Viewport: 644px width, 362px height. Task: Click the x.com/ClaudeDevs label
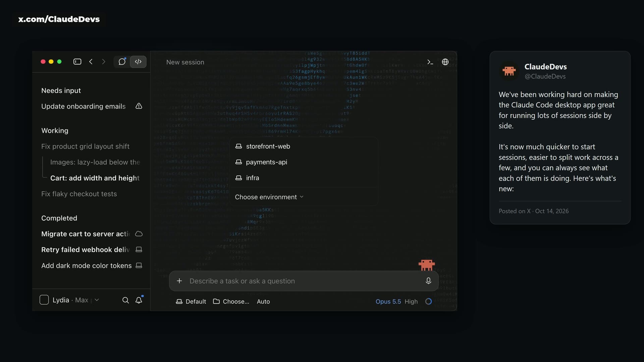click(59, 19)
